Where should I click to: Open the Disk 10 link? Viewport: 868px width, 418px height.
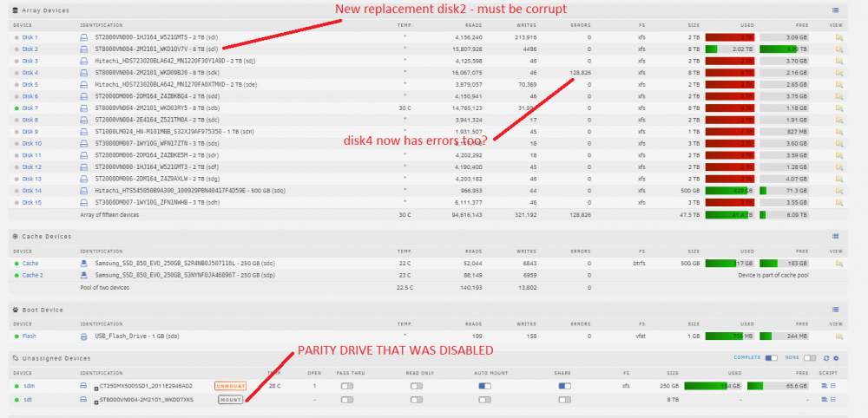(x=31, y=143)
